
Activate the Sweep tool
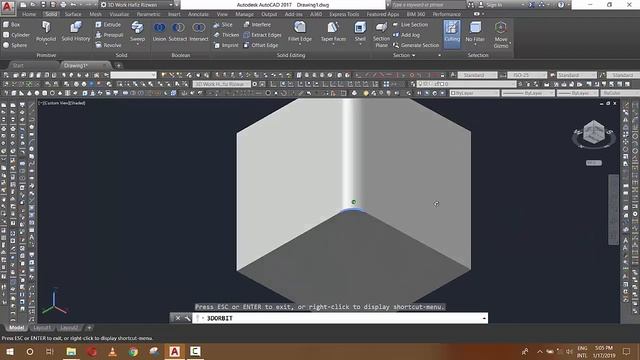coord(138,32)
